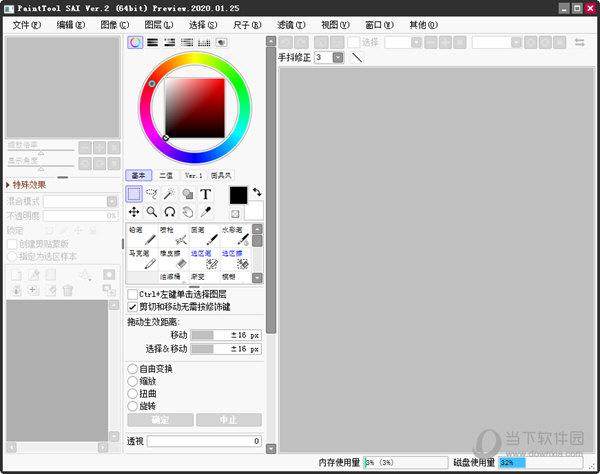
Task: Select the shape tool
Action: (x=188, y=194)
